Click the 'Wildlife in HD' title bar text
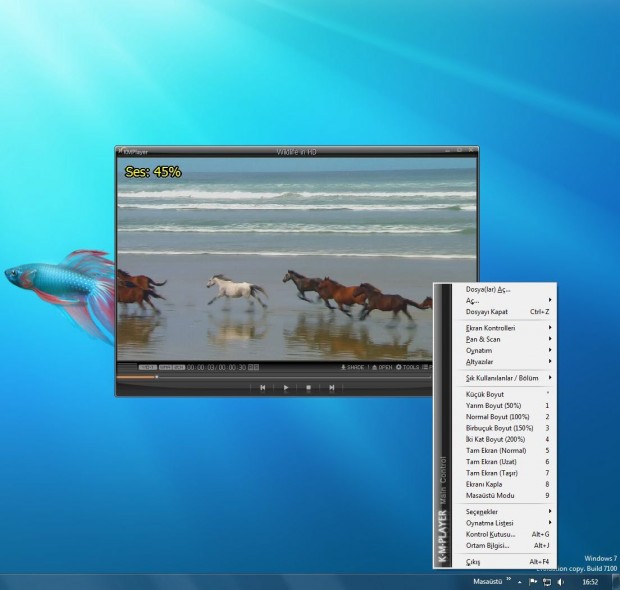Image resolution: width=620 pixels, height=590 pixels. [x=296, y=151]
